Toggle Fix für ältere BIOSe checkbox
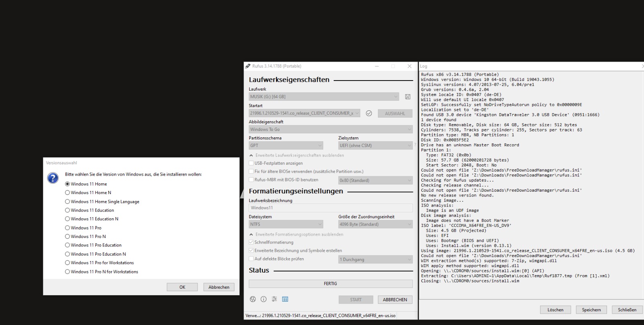Viewport: 644px width, 325px height. 306,172
